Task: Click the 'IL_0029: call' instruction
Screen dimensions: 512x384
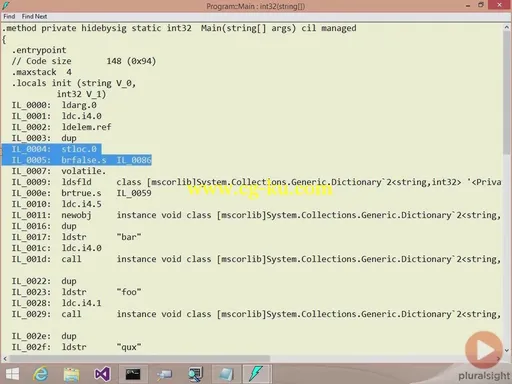Action: 46,314
